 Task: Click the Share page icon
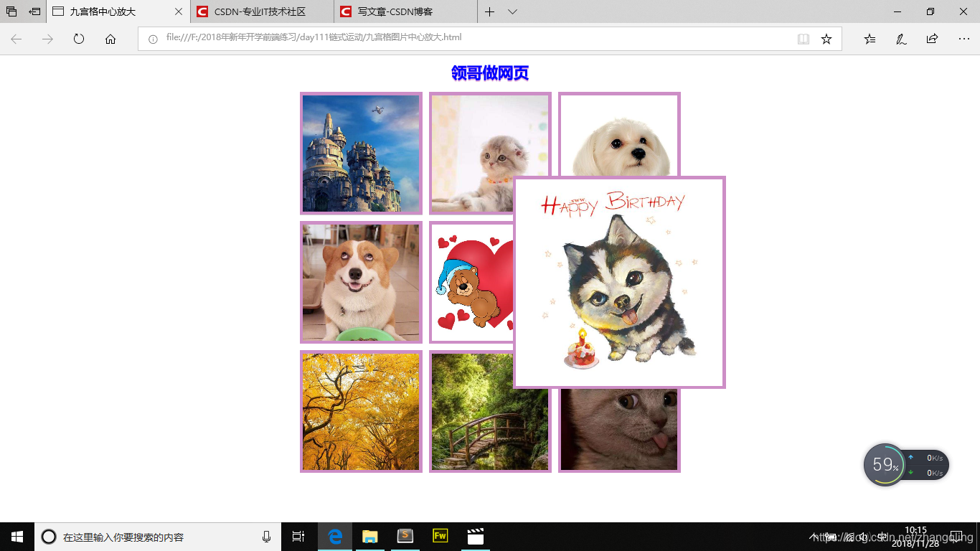tap(932, 39)
